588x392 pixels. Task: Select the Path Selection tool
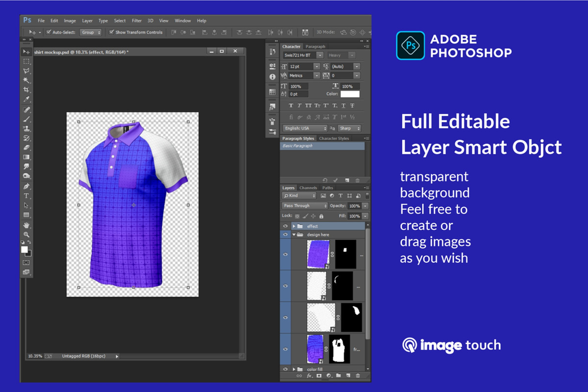[x=26, y=205]
